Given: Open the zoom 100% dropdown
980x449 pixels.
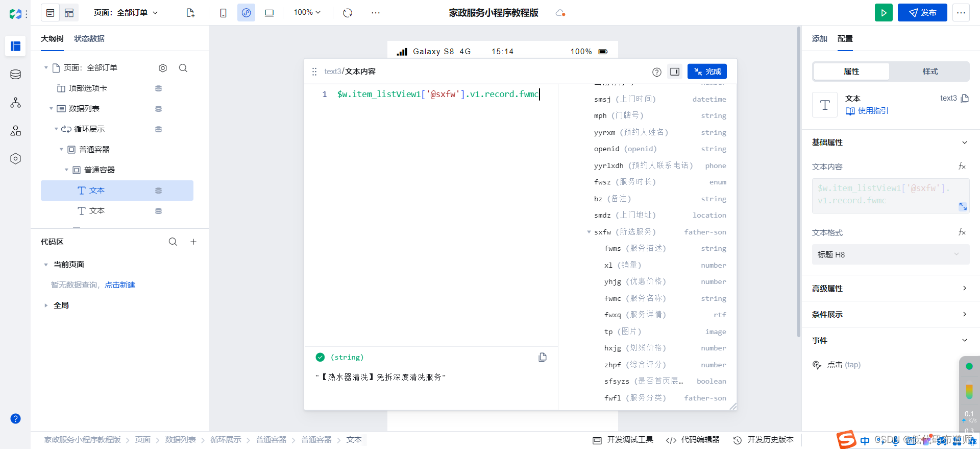Looking at the screenshot, I should coord(307,12).
